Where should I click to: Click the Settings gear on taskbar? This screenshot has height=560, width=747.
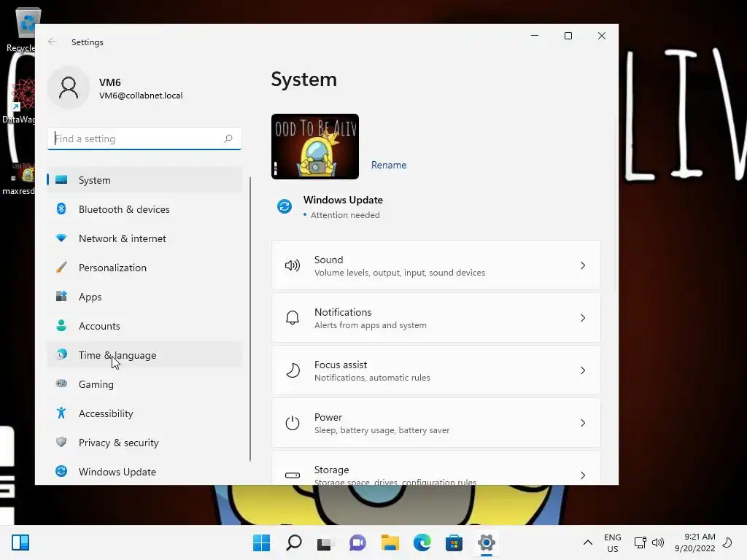487,542
